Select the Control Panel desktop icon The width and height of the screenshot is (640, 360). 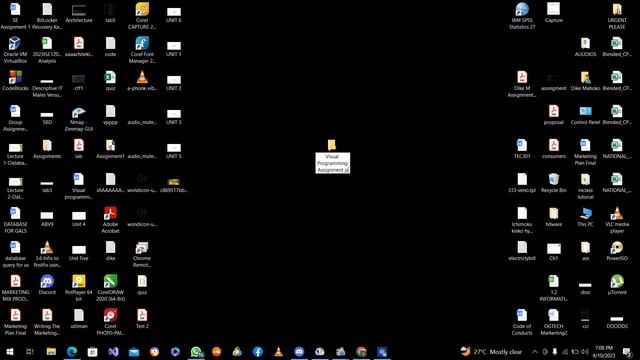point(585,114)
